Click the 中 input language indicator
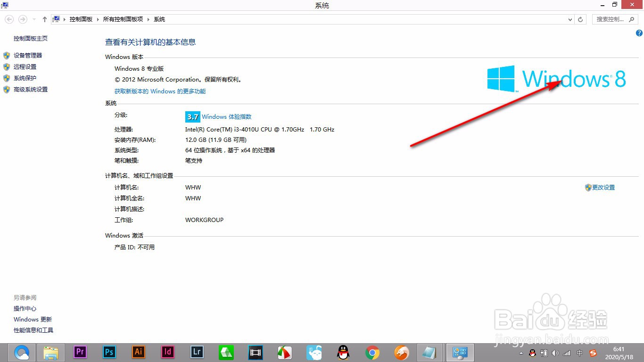This screenshot has height=362, width=644. (x=580, y=353)
